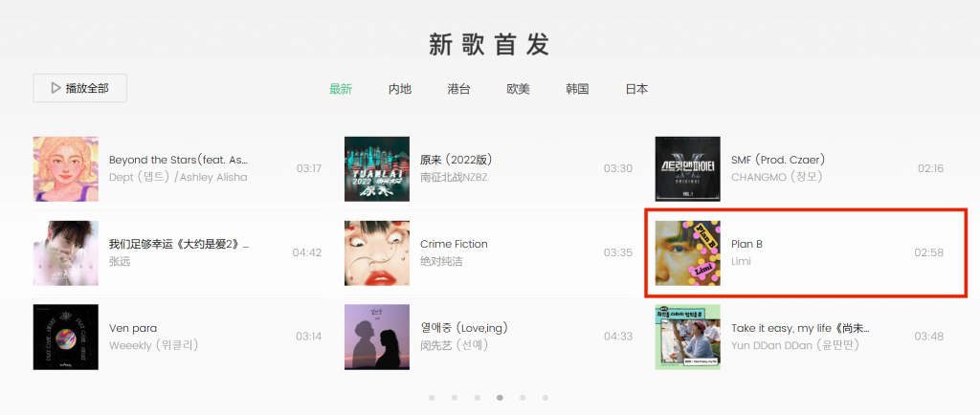980x415 pixels.
Task: Open the SMF album cover thumbnail
Action: 687,169
